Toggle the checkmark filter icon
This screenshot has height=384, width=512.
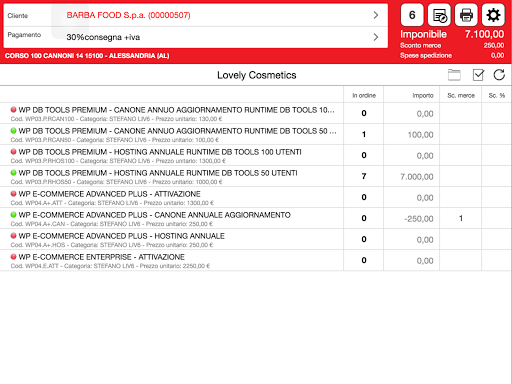(478, 75)
